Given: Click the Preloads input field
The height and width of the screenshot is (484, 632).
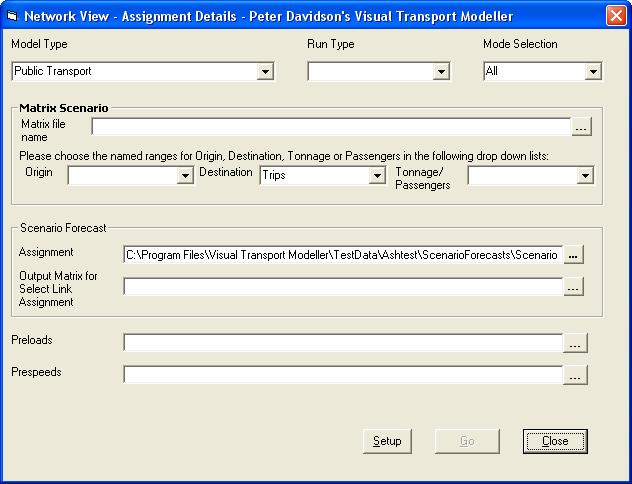Looking at the screenshot, I should coord(343,343).
